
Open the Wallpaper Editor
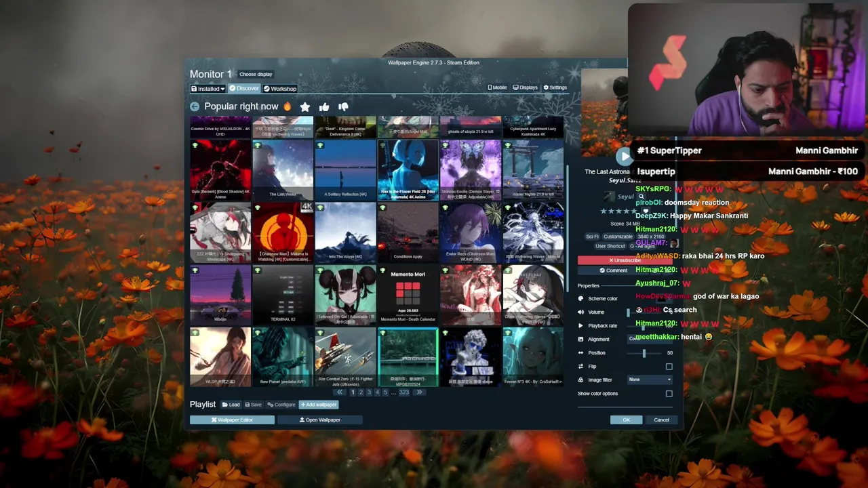pyautogui.click(x=232, y=420)
